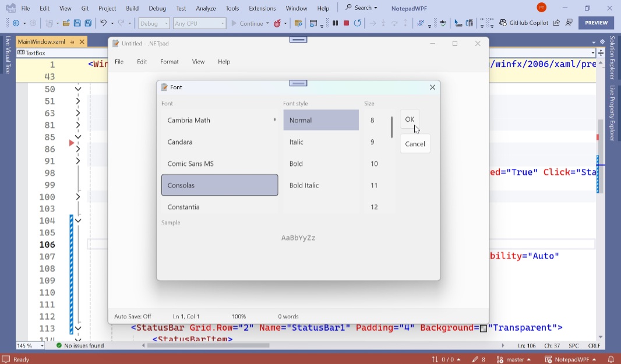Open the Debug configuration dropdown
Viewport: 621px width, 364px height.
pyautogui.click(x=154, y=23)
